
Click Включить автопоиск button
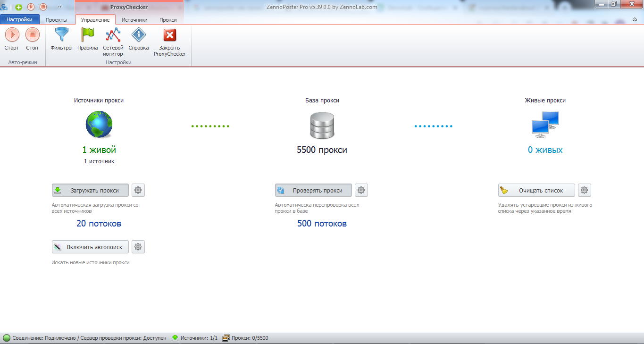click(90, 247)
